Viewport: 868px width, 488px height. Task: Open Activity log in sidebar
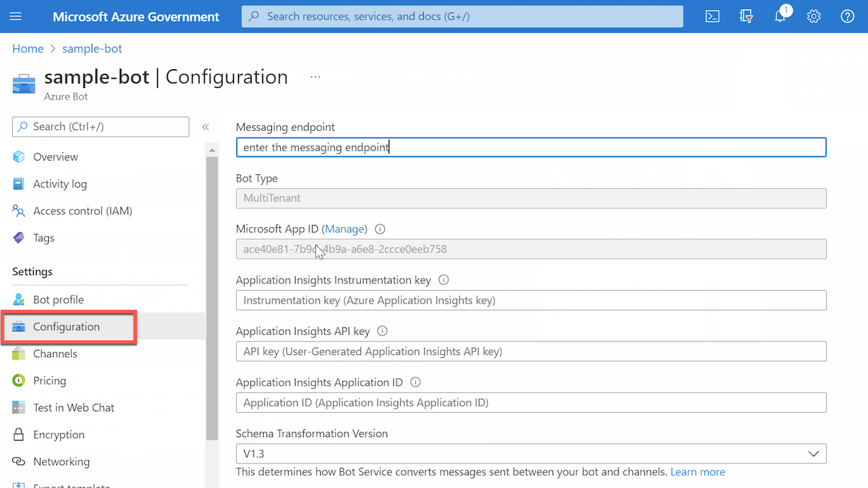[x=60, y=184]
